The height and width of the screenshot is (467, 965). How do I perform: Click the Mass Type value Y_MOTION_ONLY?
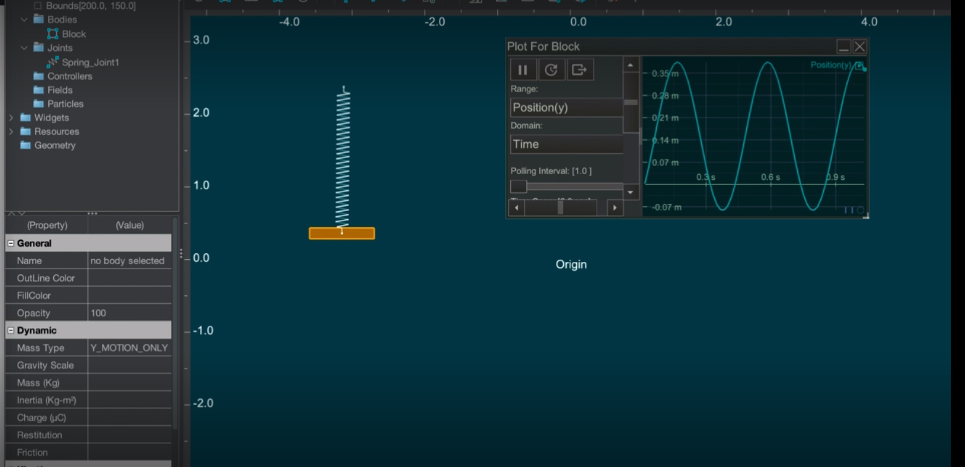[x=129, y=348]
